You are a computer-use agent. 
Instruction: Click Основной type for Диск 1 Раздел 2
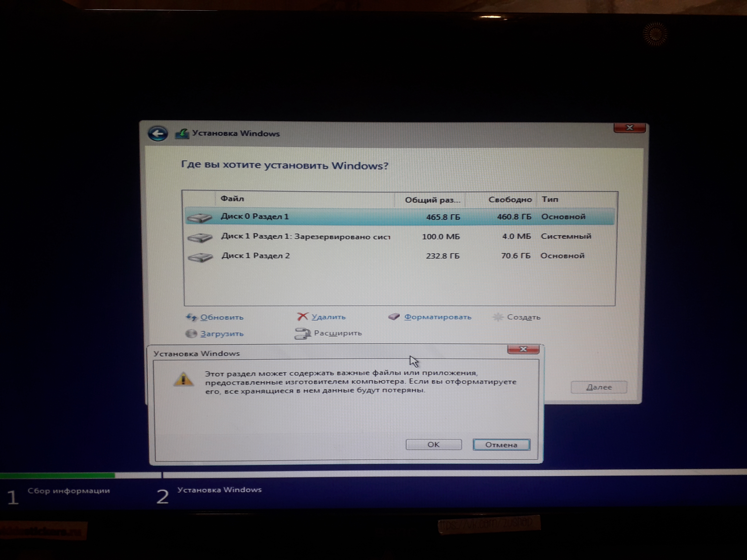click(562, 256)
